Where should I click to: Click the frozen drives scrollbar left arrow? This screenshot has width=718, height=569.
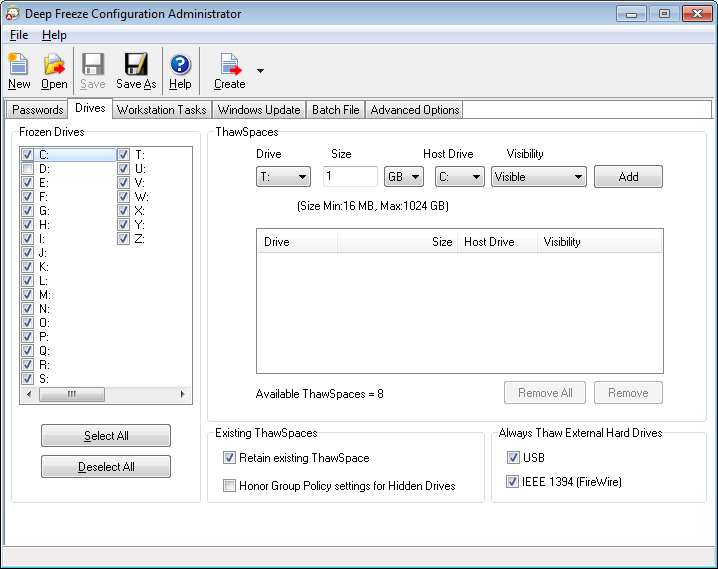pyautogui.click(x=29, y=394)
